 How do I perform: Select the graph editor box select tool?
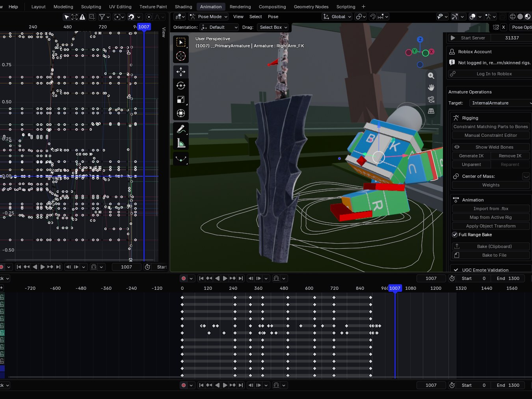74,17
